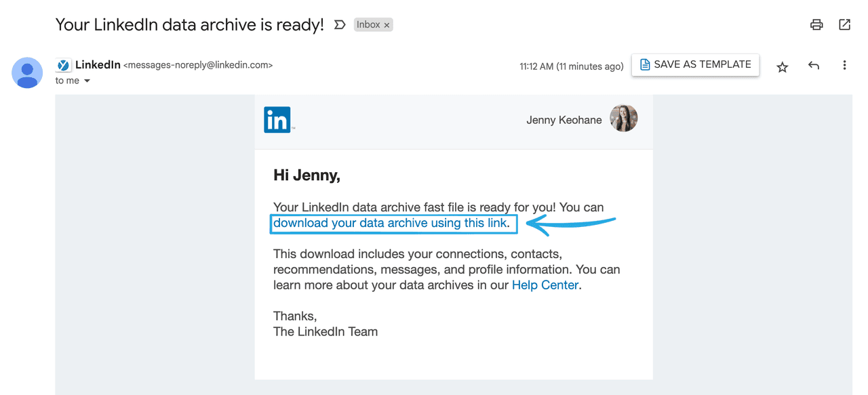Expand the 'to me' recipient details arrow

tap(87, 81)
